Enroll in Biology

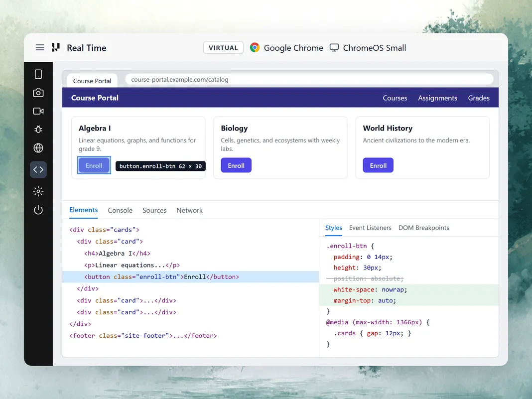[x=236, y=165]
